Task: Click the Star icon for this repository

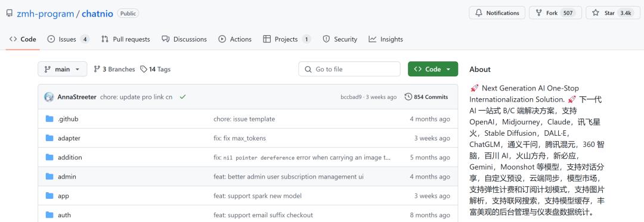Action: [596, 13]
